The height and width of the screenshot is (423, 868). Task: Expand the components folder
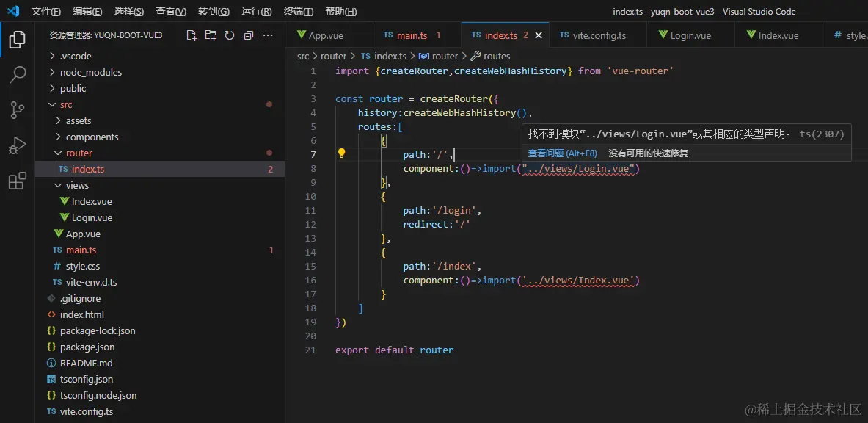(160, 137)
